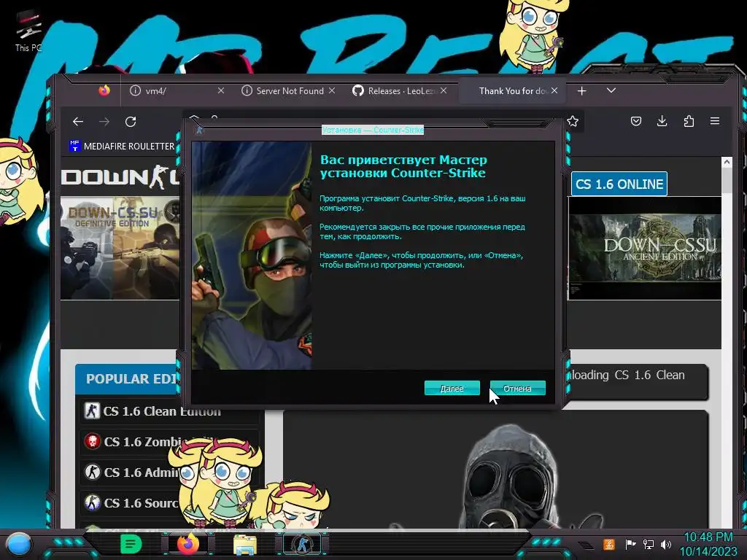Click the GitHub icon on Releases tab

point(357,90)
